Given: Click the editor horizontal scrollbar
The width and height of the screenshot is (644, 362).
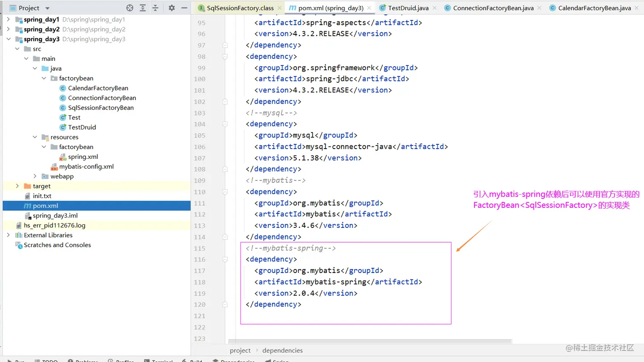Looking at the screenshot, I should (x=370, y=341).
